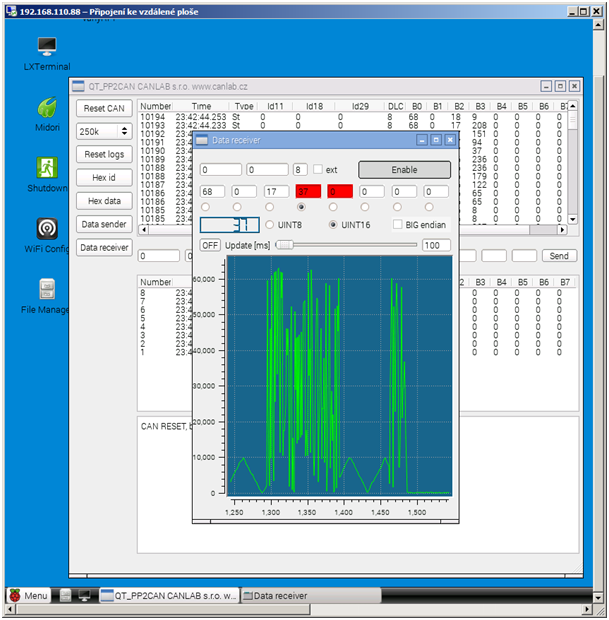The width and height of the screenshot is (609, 620).
Task: Toggle the ext checkbox
Action: coord(318,169)
